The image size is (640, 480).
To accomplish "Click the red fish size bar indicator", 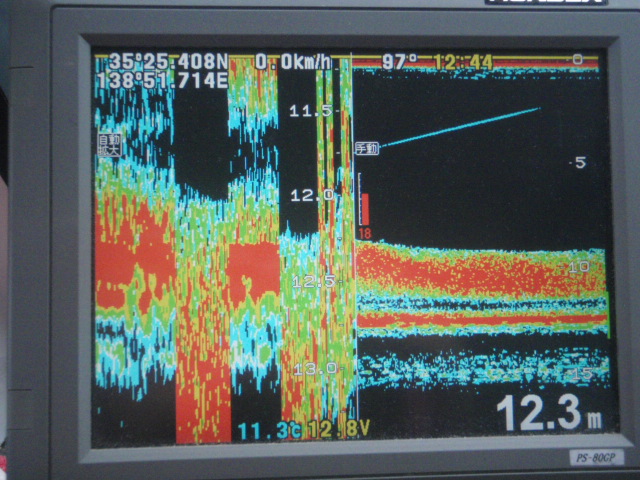I will click(365, 208).
